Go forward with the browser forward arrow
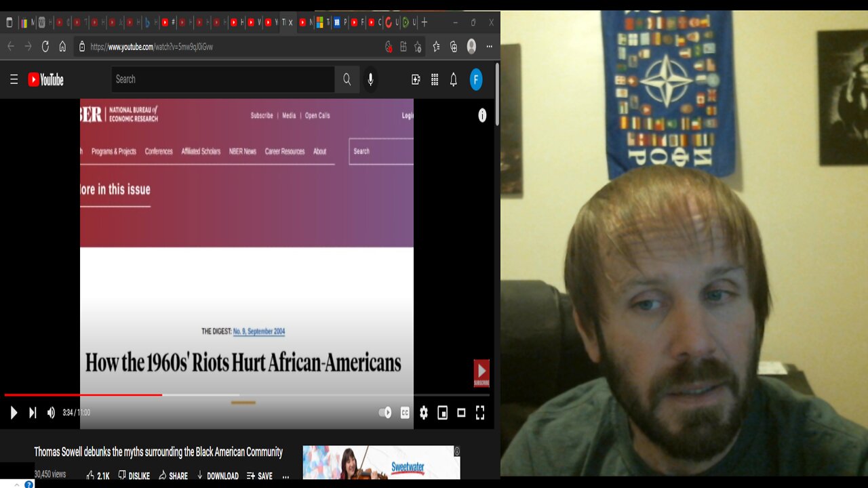The height and width of the screenshot is (488, 868). [x=28, y=47]
